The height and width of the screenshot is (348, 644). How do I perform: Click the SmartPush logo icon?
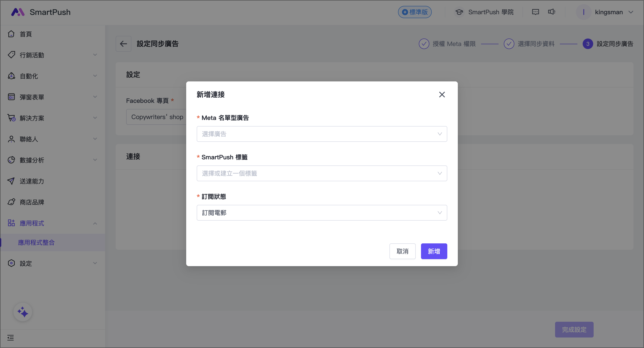coord(18,12)
